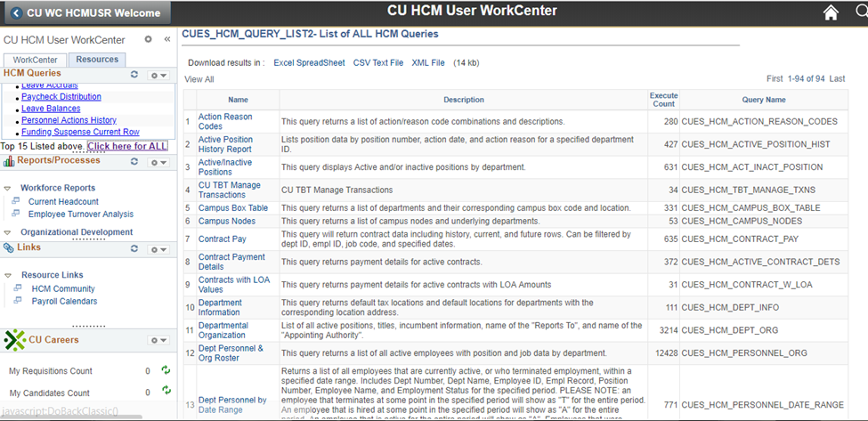868x421 pixels.
Task: Download results as Excel SpreadSheet
Action: coord(309,63)
